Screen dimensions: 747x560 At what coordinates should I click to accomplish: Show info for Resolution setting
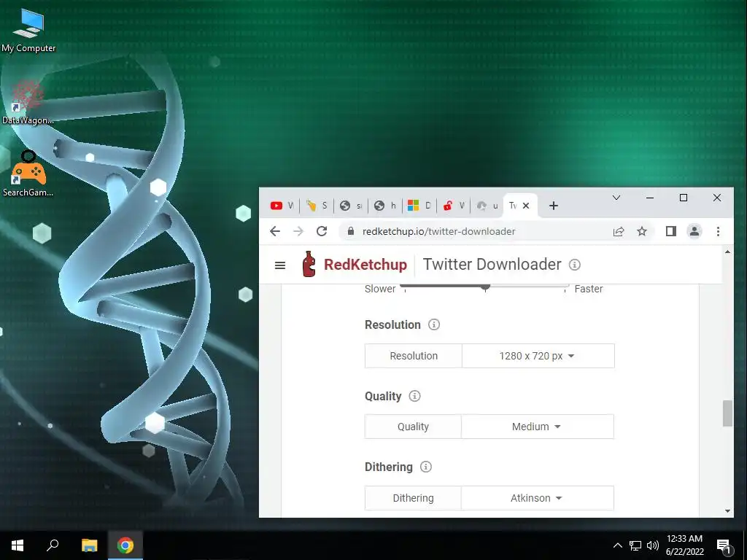[x=433, y=324]
